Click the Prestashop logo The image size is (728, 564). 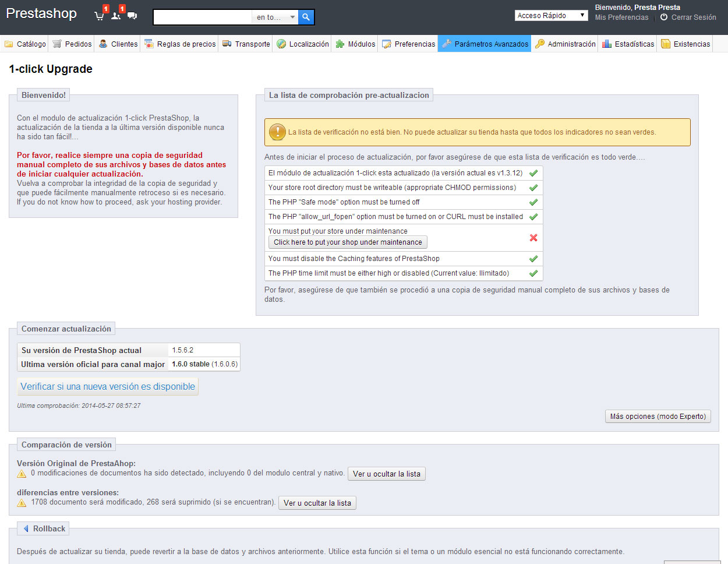pos(41,13)
